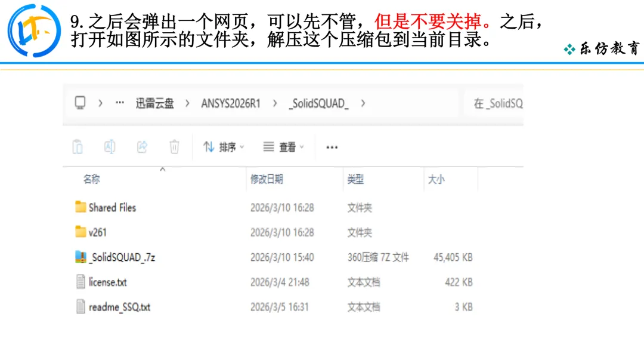Go to ANSYS2026R1 breadcrumb folder
Screen dimensions: 644x363
(x=231, y=103)
